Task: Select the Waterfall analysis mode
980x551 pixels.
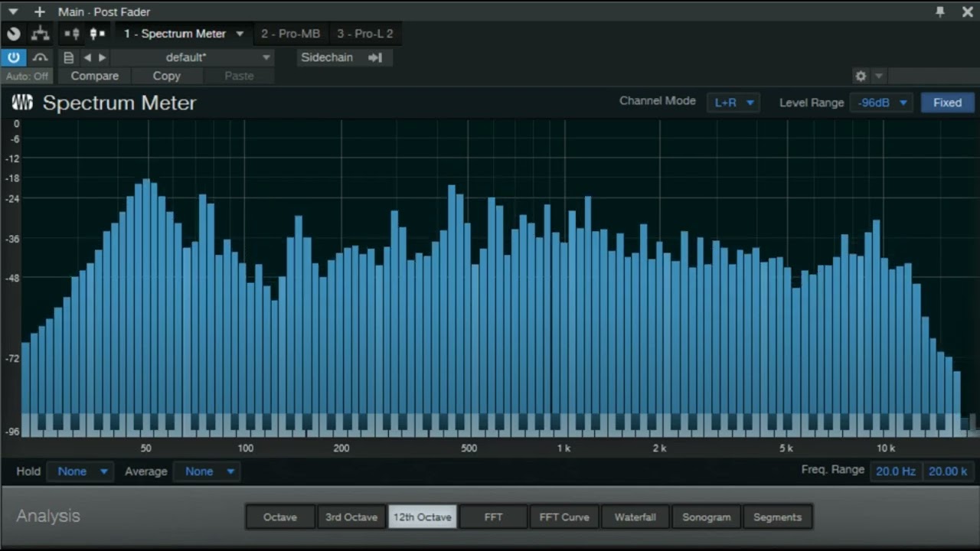Action: [x=635, y=517]
